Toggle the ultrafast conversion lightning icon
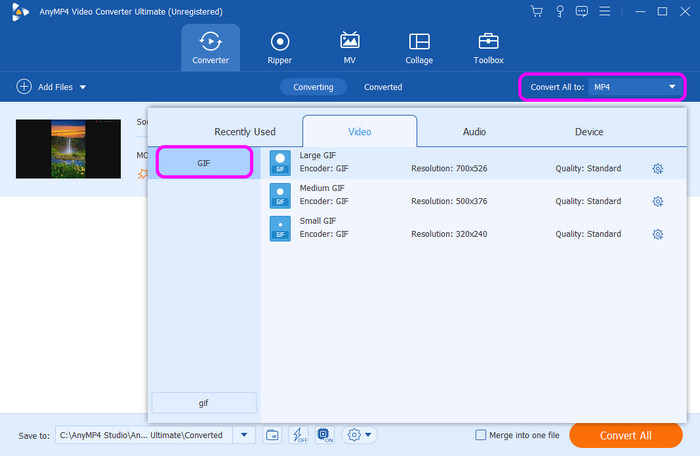Viewport: 700px width, 456px height. [x=299, y=435]
